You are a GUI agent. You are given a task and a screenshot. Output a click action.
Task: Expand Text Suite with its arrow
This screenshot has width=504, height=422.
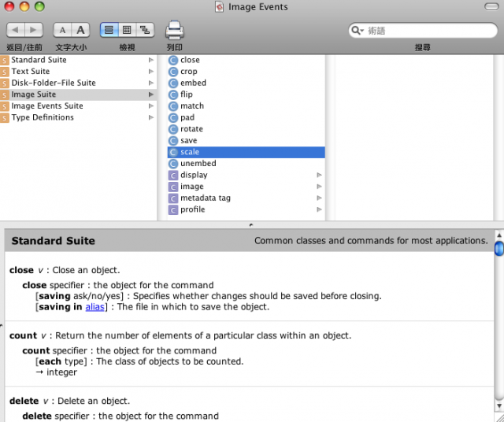[150, 72]
